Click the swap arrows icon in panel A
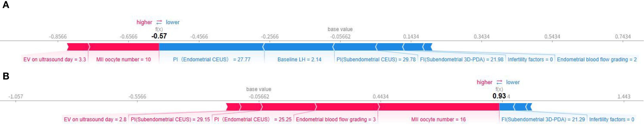 [x=159, y=22]
